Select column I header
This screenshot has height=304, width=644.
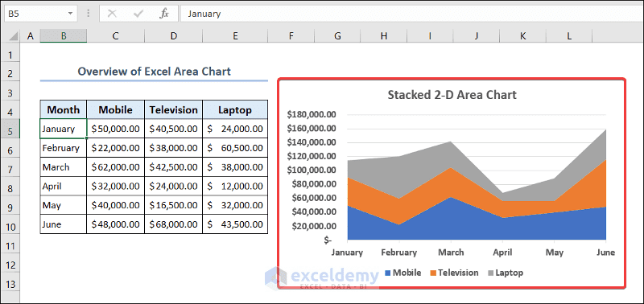[430, 36]
